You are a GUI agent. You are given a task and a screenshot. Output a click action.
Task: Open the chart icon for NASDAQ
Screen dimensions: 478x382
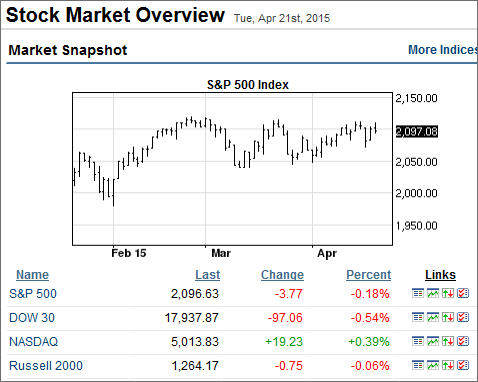click(433, 341)
